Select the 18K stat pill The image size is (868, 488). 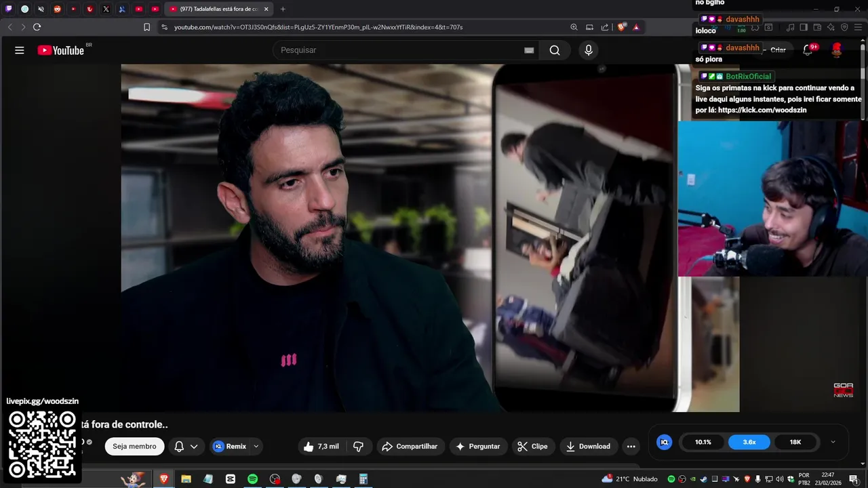pos(795,442)
